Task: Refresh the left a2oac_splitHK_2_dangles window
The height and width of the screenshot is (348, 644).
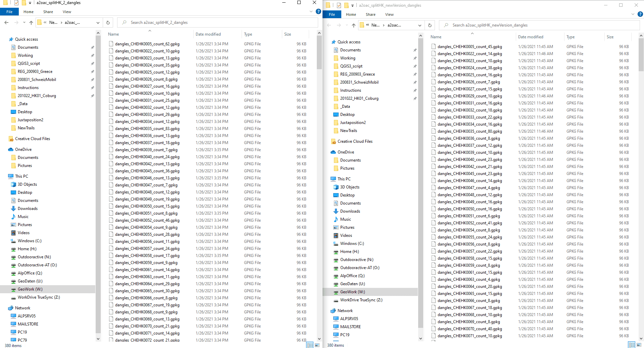Action: 108,23
